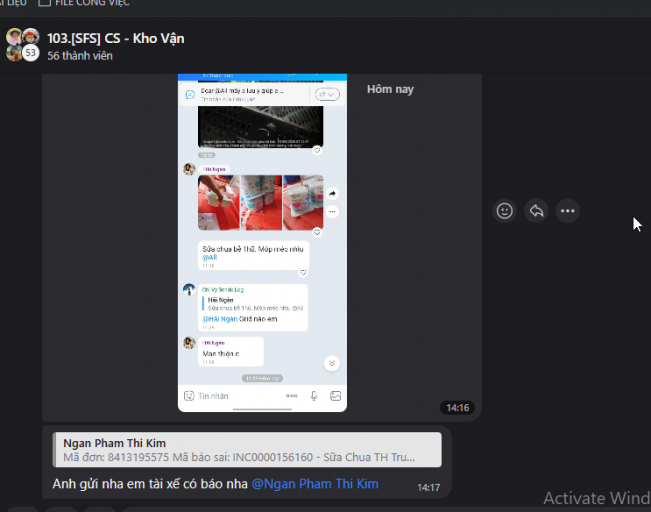The width and height of the screenshot is (651, 512).
Task: Select the 14:16 timestamp on the image
Action: (x=458, y=408)
